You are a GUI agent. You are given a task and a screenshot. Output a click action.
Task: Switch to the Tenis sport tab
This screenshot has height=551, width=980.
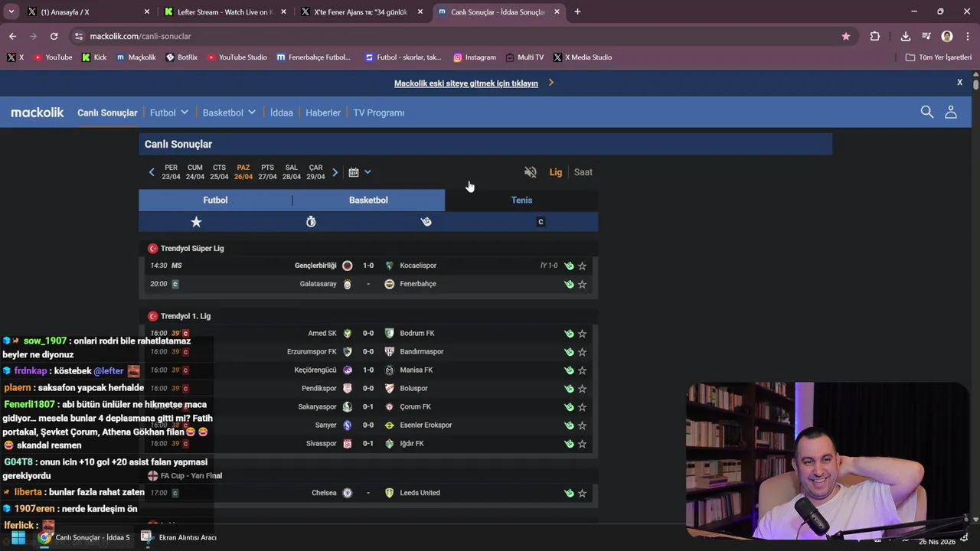[521, 200]
